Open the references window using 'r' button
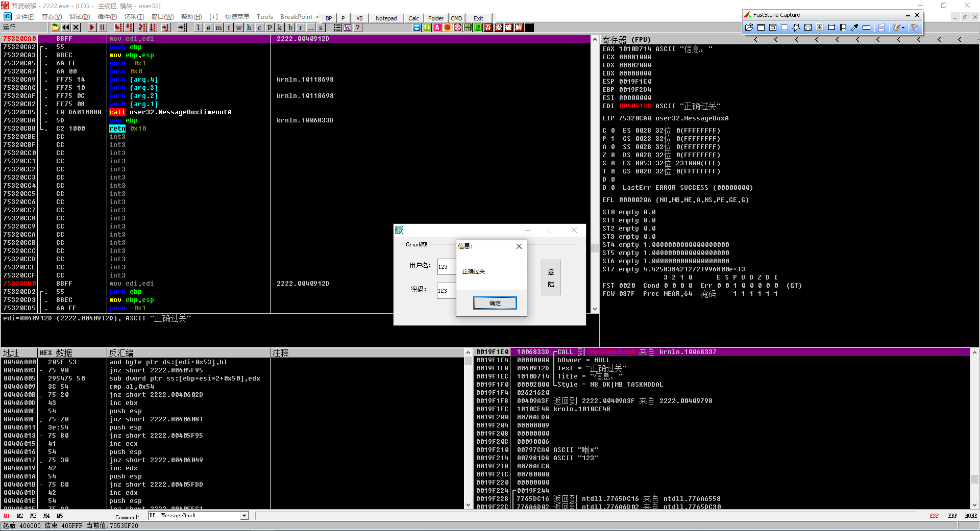The width and height of the screenshot is (980, 531). click(x=300, y=28)
